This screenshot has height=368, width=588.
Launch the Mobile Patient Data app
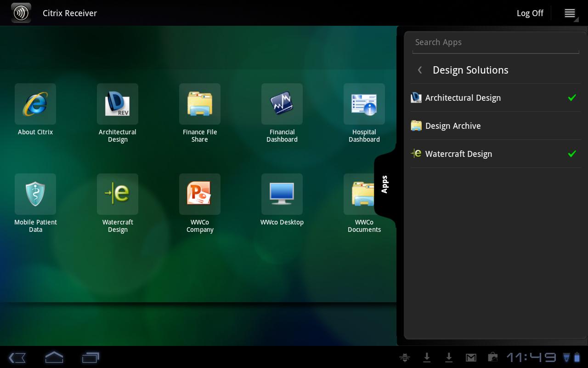35,194
